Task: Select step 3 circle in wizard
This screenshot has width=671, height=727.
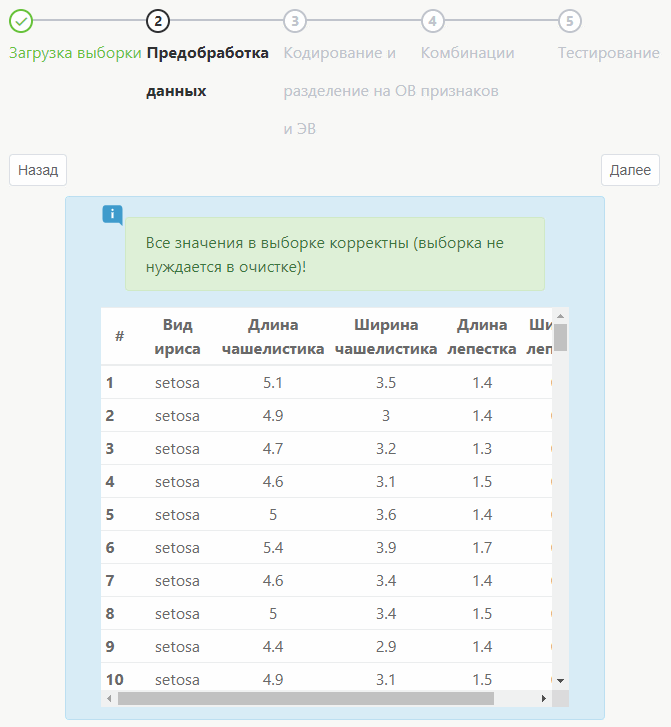Action: coord(295,21)
